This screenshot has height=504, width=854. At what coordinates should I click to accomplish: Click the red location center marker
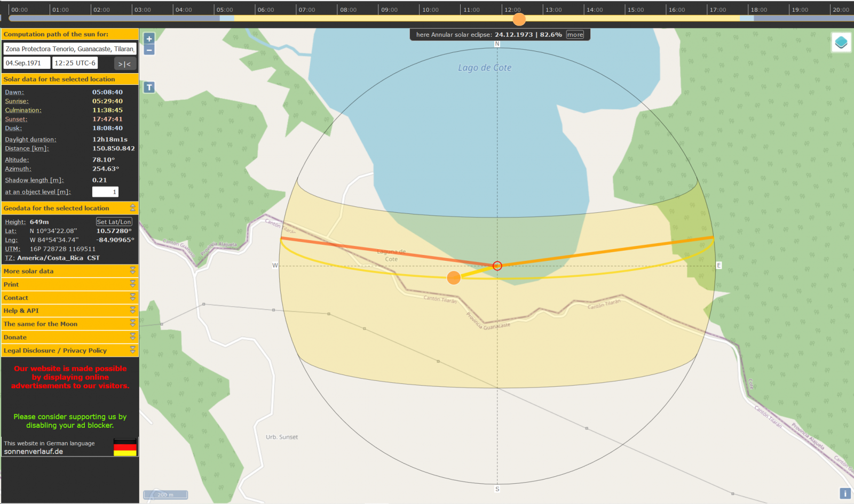point(497,266)
